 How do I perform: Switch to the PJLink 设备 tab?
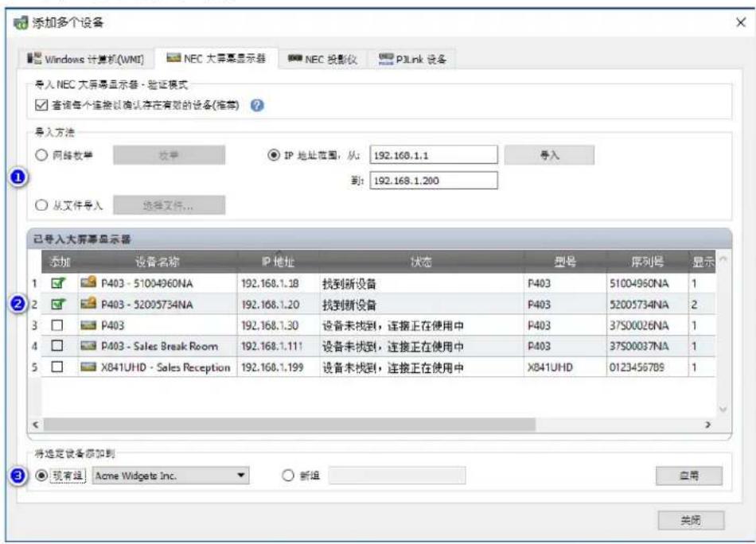pyautogui.click(x=412, y=60)
